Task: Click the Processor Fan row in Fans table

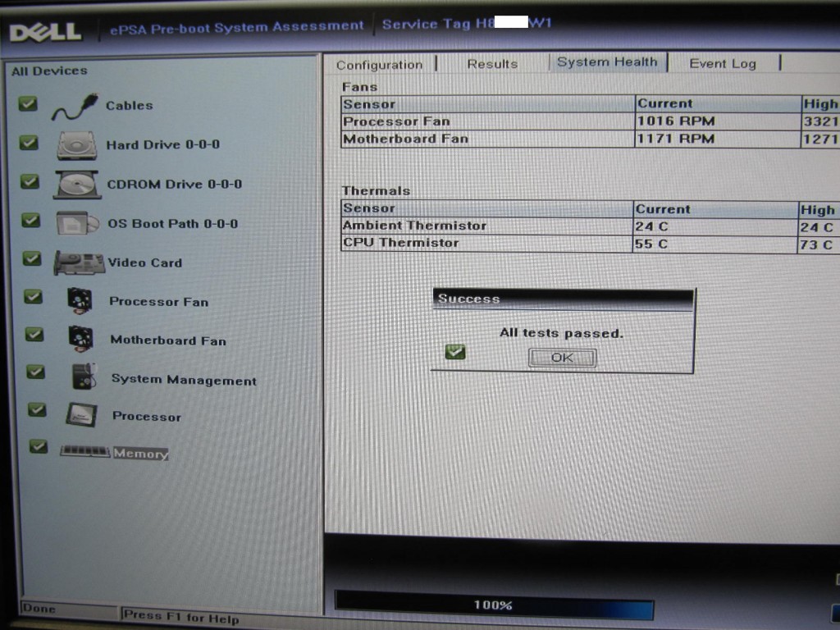Action: 591,121
